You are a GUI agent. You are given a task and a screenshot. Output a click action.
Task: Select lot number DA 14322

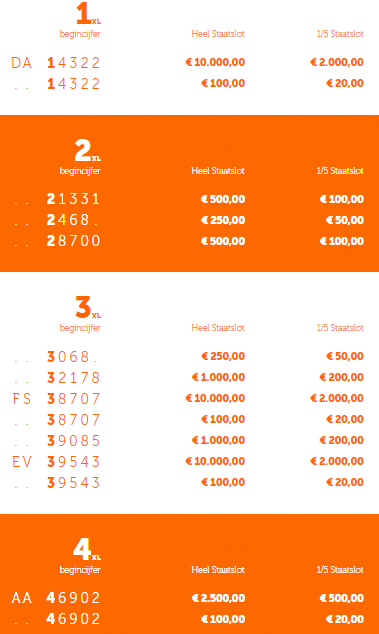55,63
